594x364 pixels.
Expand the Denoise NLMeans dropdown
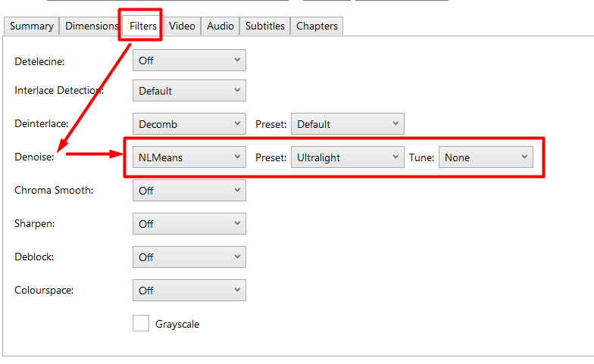point(189,157)
